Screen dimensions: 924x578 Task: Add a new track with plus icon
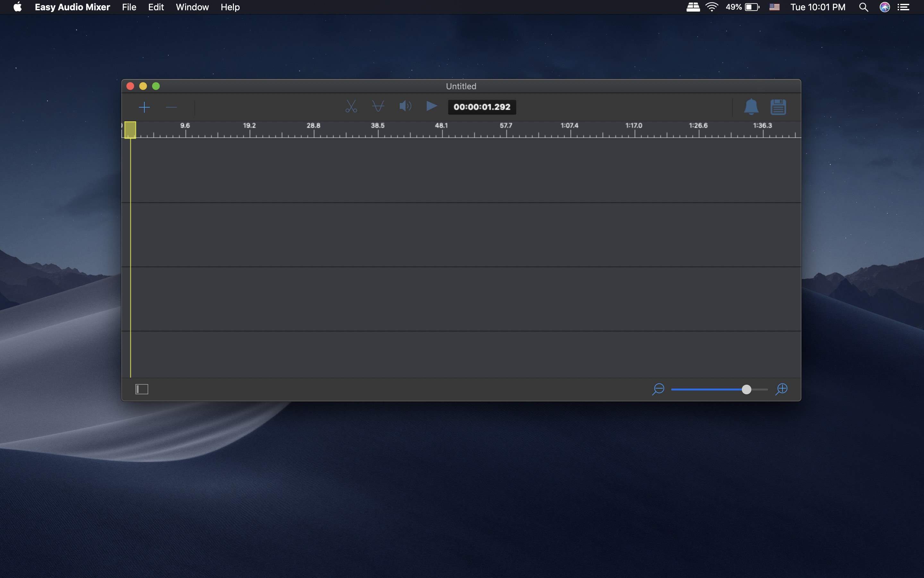tap(144, 107)
